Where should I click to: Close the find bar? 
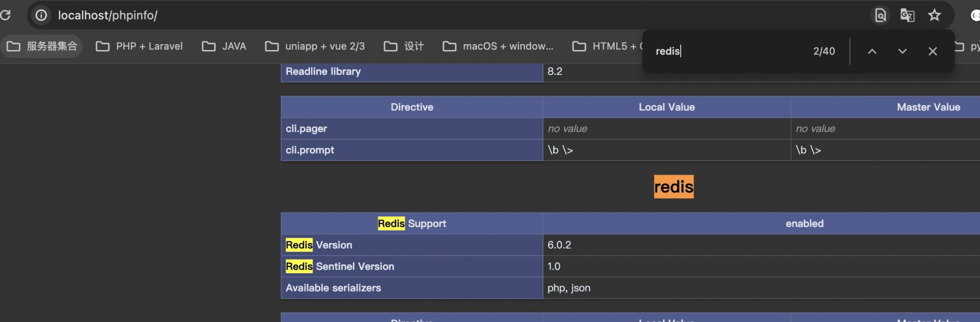point(933,51)
